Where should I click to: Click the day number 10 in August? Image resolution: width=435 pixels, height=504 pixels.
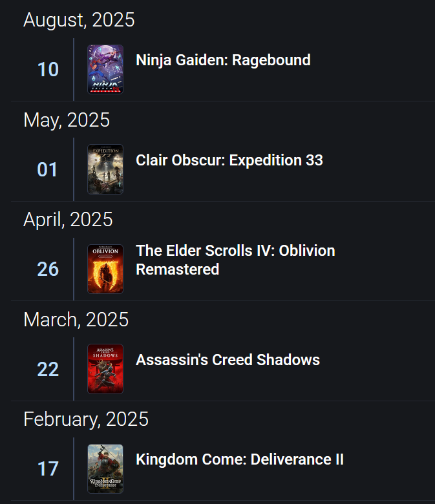pyautogui.click(x=48, y=69)
